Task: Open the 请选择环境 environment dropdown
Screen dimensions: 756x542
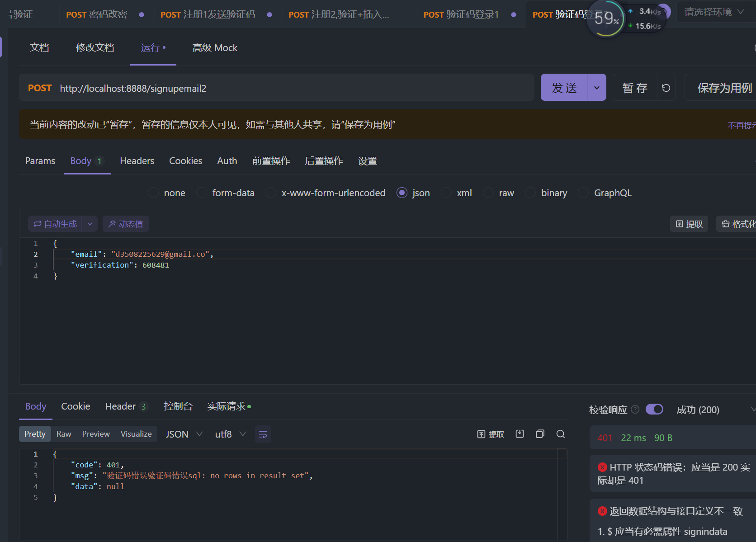Action: point(714,12)
